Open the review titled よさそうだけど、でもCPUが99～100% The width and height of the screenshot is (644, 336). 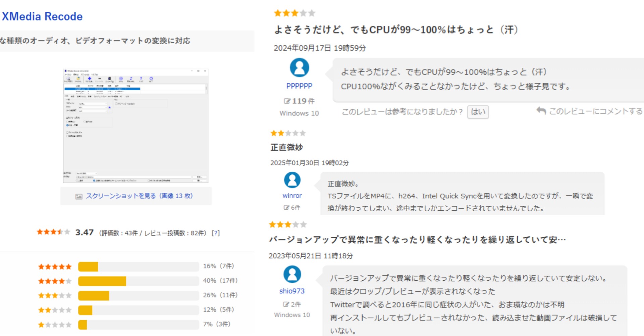pyautogui.click(x=396, y=30)
